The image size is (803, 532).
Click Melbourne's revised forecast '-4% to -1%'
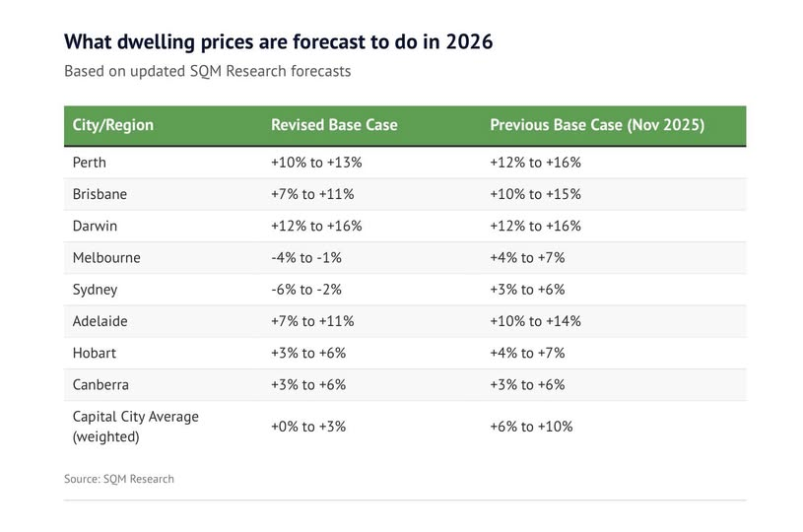tap(306, 258)
